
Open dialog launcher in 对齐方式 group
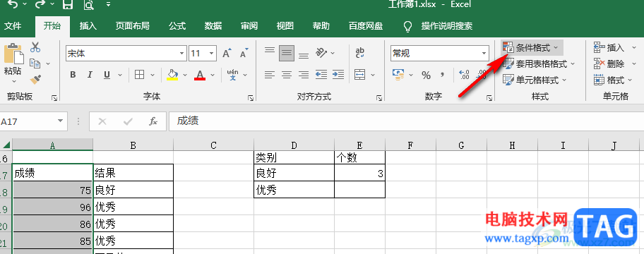tap(379, 98)
